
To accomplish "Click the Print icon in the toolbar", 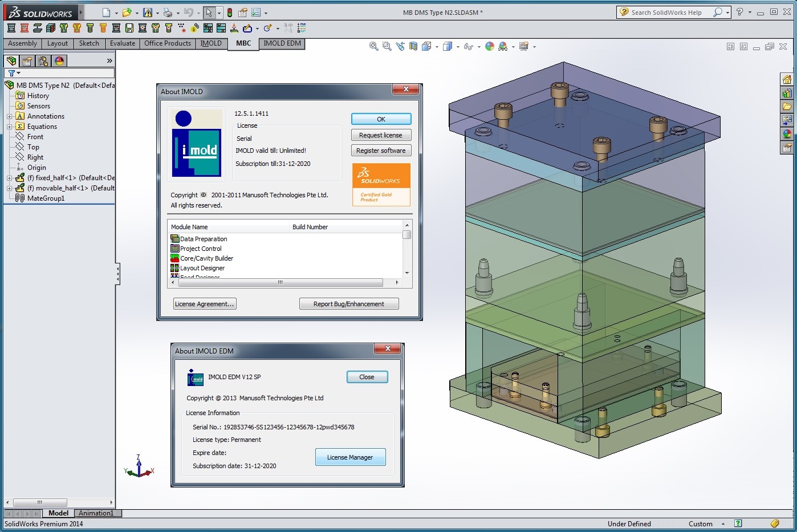I will (168, 13).
